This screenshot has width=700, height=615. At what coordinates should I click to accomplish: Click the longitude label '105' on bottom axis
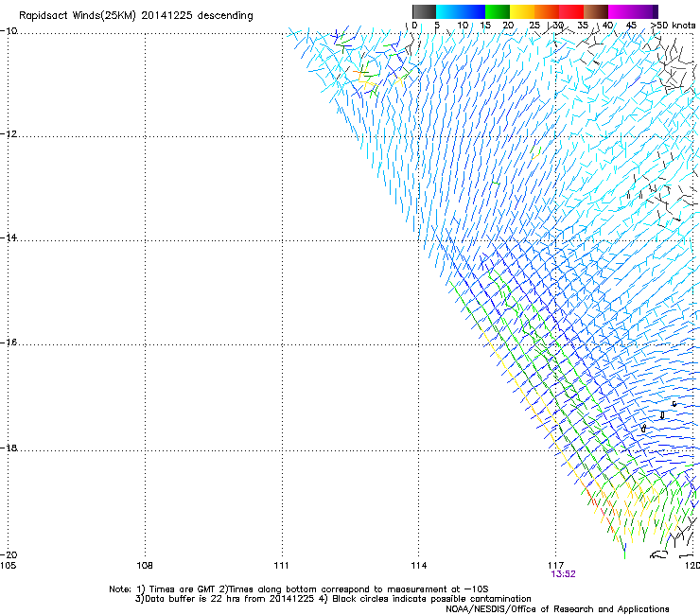point(8,566)
